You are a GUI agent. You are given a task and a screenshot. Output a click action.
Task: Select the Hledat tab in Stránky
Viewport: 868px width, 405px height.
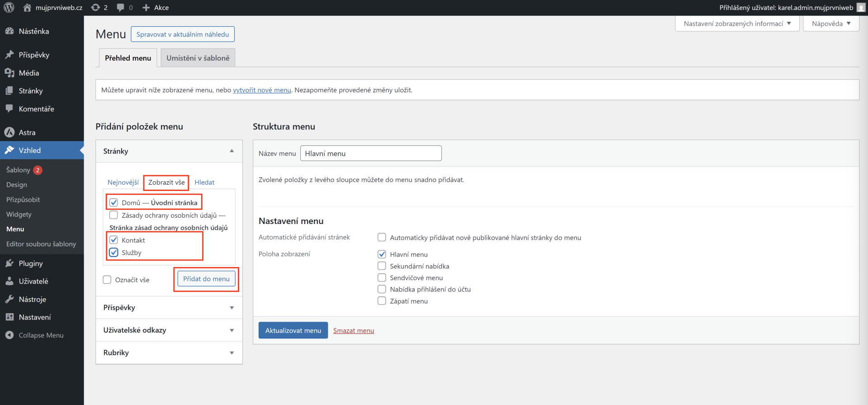click(x=204, y=182)
